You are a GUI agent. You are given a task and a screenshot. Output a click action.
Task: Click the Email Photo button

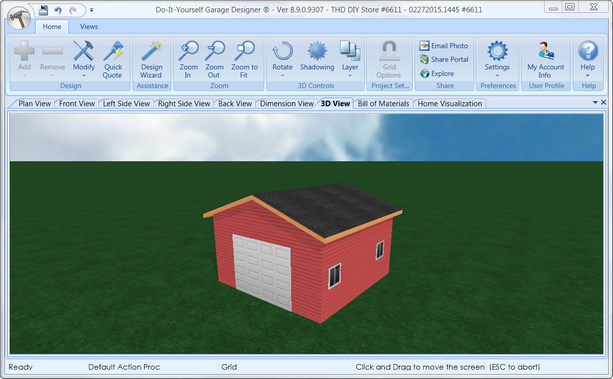coord(444,46)
